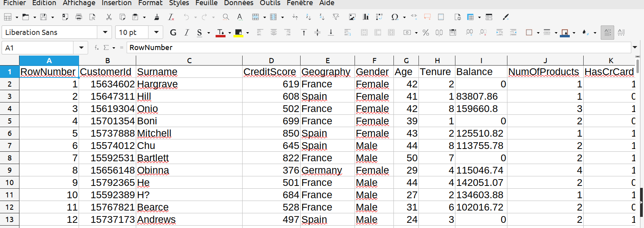Select column D header
The width and height of the screenshot is (644, 228).
pyautogui.click(x=271, y=61)
